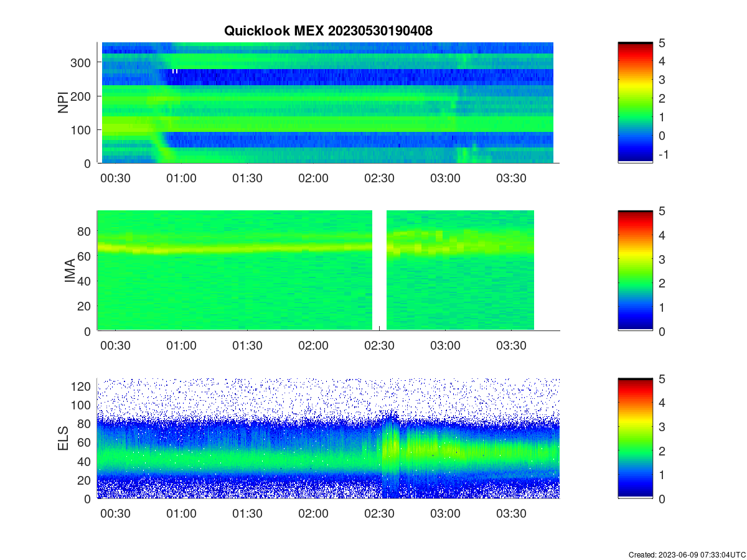Click the 01:30 time label under ELS panel
Screen dimensions: 747x560
click(x=247, y=514)
